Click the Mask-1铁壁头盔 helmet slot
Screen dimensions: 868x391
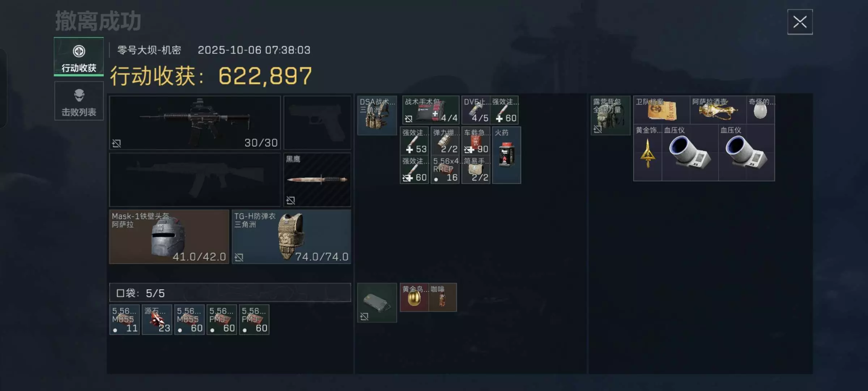pos(169,237)
